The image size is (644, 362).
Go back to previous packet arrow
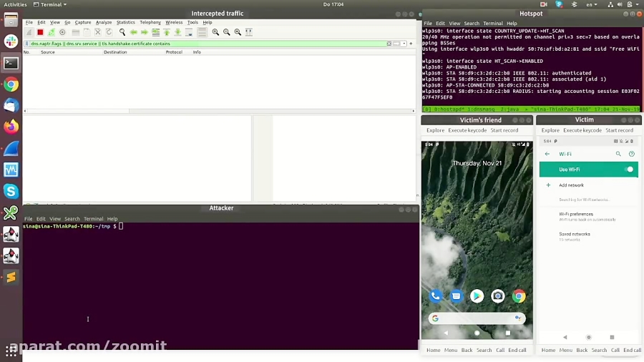pos(134,32)
